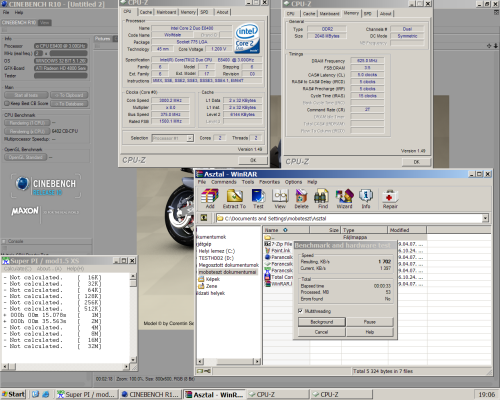Toggle the Multithreading checkbox in benchmark dialog

[x=300, y=311]
